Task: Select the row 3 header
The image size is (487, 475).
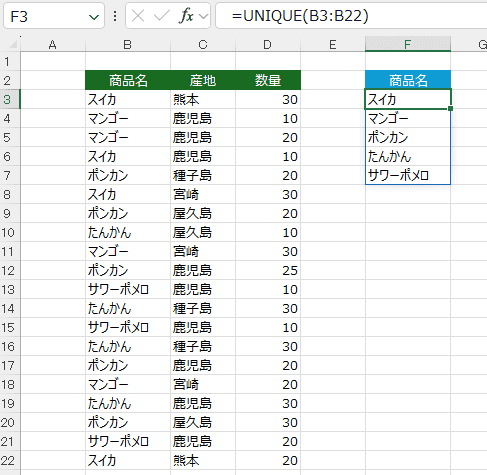Action: (10, 99)
